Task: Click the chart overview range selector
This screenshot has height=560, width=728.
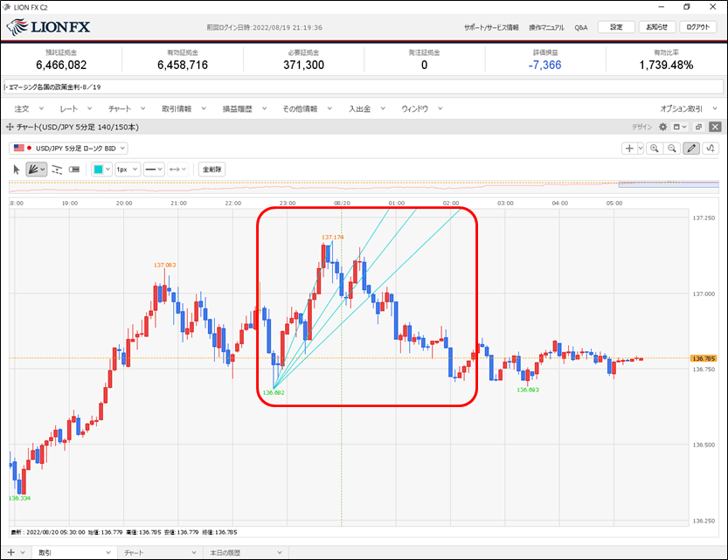Action: tap(669, 184)
